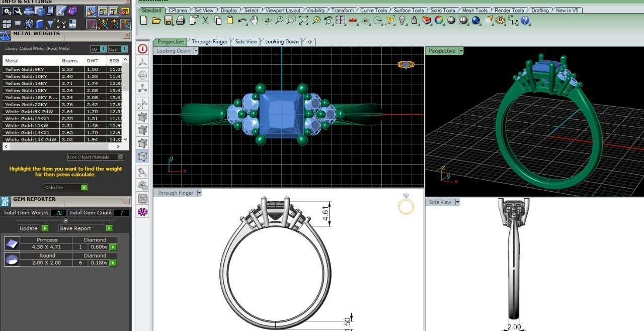Click the color wheel material icon
Screen dimensions: 644x331
[439, 21]
